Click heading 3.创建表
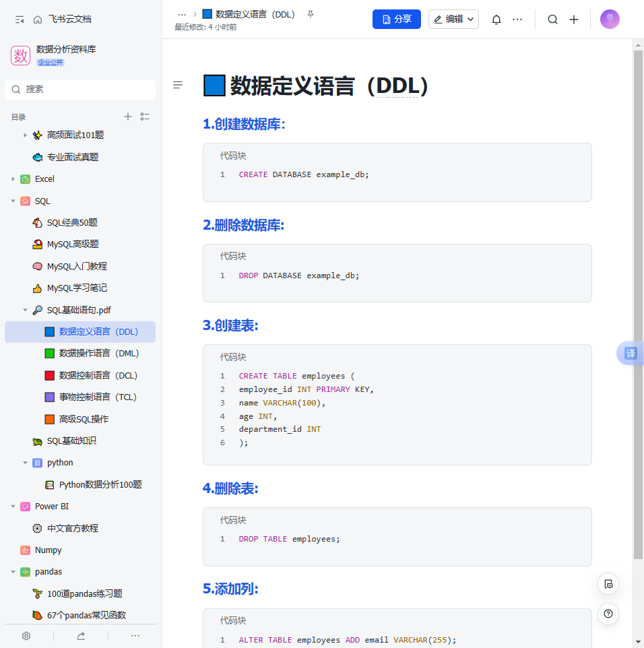Viewport: 644px width, 648px height. (230, 325)
